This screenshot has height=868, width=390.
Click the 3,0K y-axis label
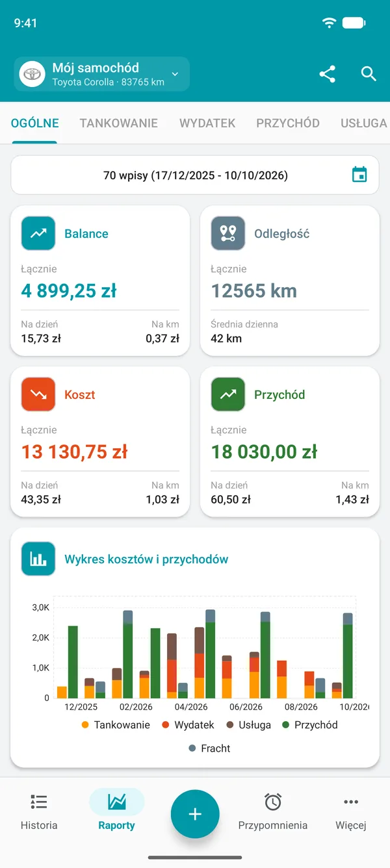click(x=42, y=607)
